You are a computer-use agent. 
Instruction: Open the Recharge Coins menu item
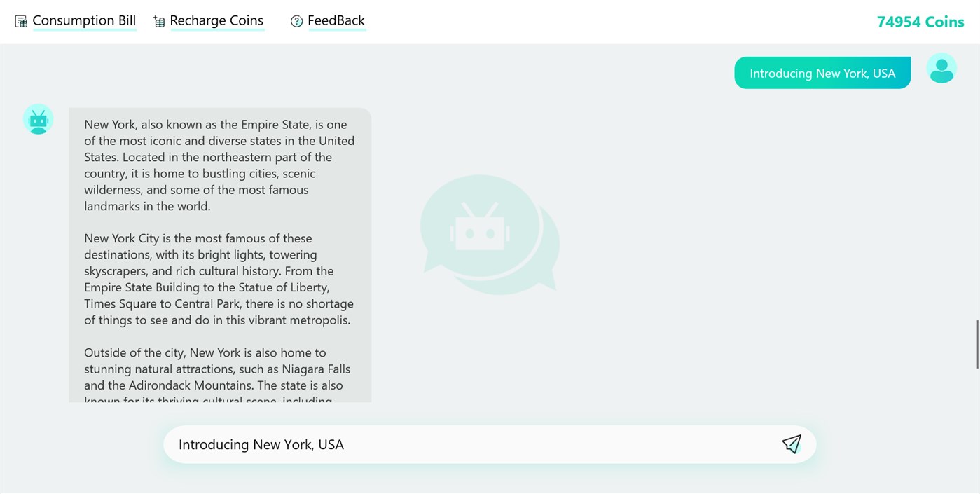tap(216, 21)
